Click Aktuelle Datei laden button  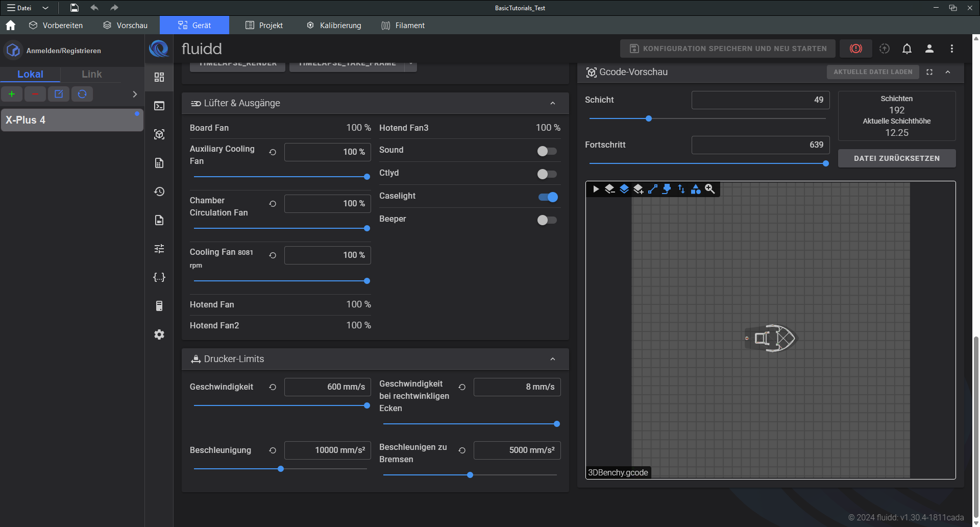(x=872, y=72)
